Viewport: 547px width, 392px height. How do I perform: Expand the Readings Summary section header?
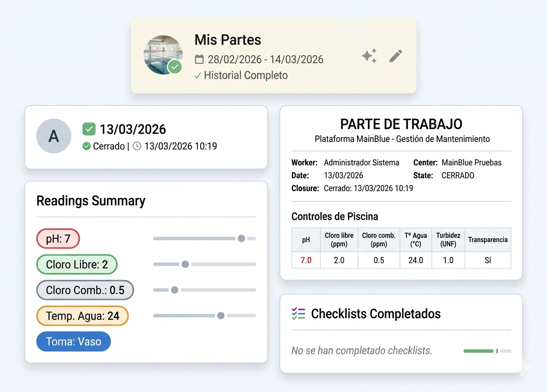click(x=91, y=201)
